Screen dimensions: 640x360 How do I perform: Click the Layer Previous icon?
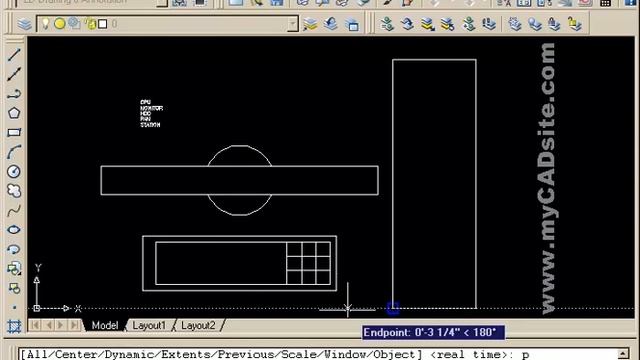[x=331, y=24]
